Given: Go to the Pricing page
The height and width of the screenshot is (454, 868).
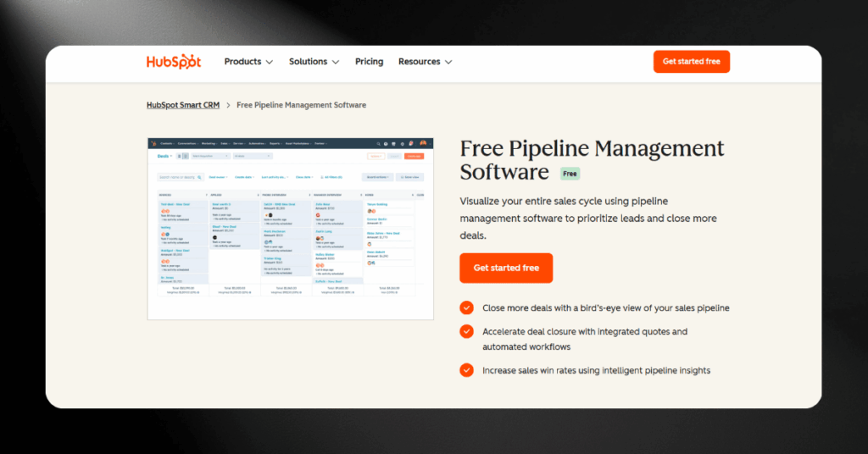Looking at the screenshot, I should (370, 61).
